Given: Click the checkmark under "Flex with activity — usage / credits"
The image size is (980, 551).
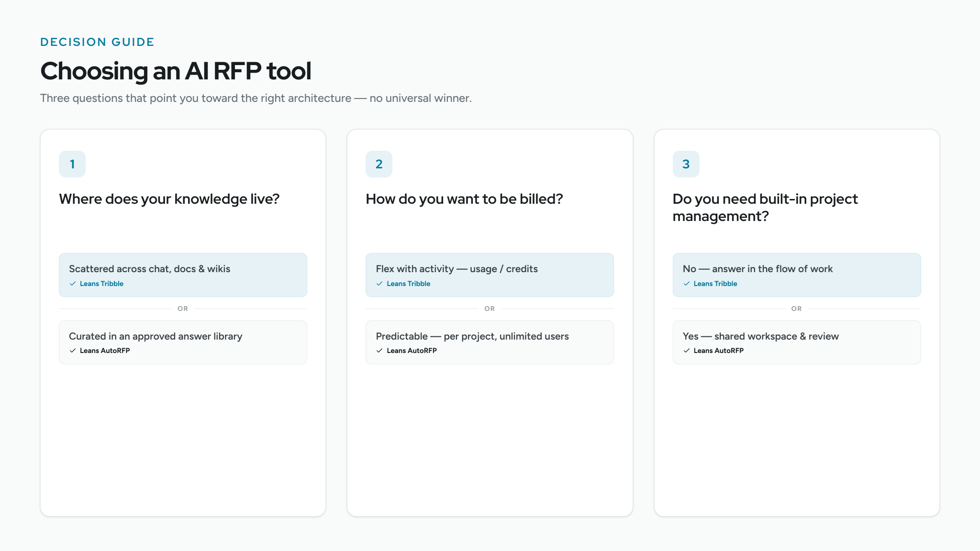Looking at the screenshot, I should (x=379, y=284).
